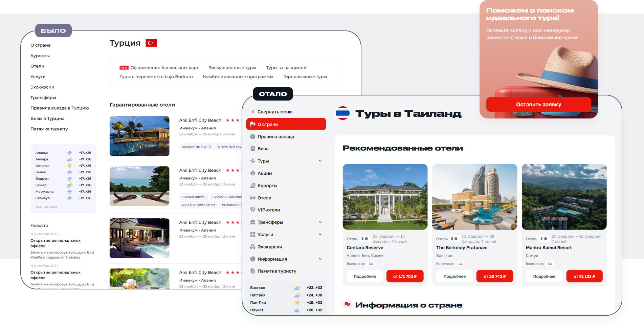Expand the Трансферы menu item

pos(320,222)
